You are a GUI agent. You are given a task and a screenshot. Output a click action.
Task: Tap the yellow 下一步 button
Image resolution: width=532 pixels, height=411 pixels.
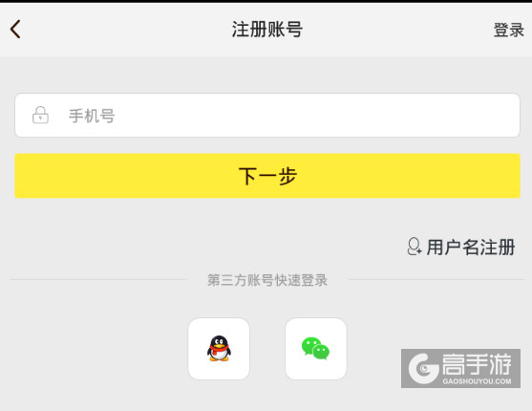pyautogui.click(x=267, y=176)
